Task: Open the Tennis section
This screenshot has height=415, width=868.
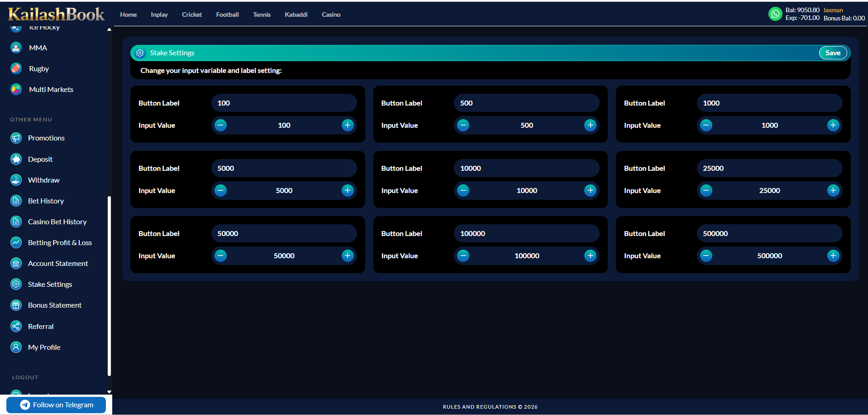Action: pos(262,14)
